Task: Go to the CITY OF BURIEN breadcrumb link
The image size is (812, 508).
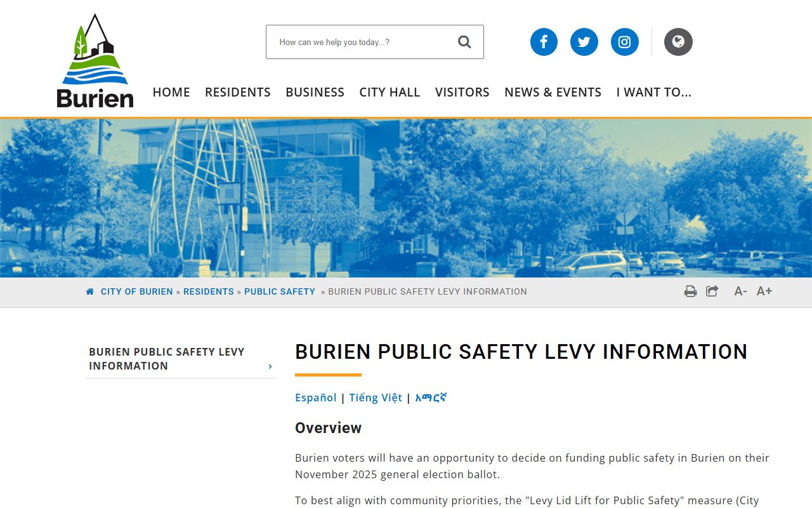Action: (x=136, y=291)
